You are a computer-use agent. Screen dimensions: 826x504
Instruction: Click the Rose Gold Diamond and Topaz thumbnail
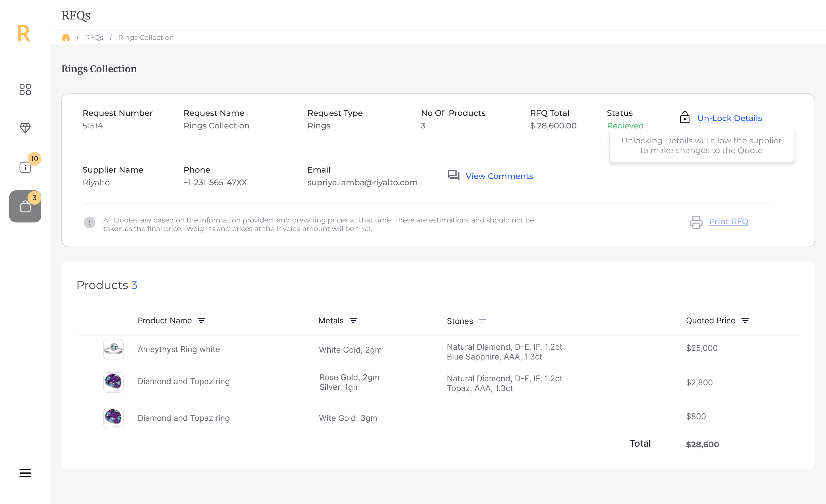114,382
